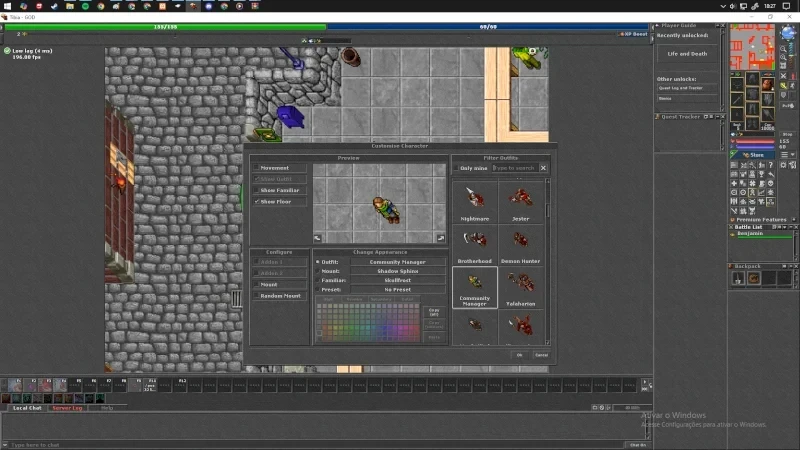The image size is (800, 450).
Task: Open first item slot in Backpack
Action: point(738,278)
